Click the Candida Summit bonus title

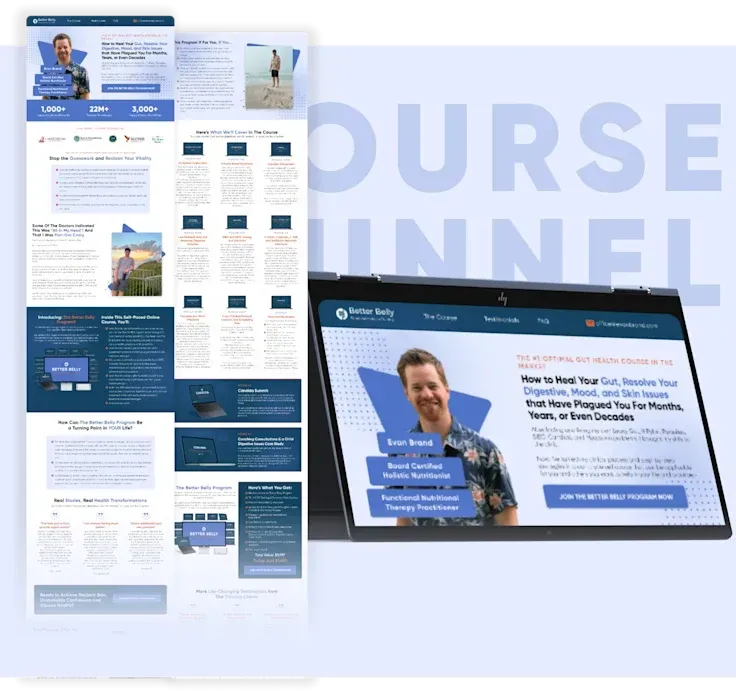pyautogui.click(x=253, y=390)
